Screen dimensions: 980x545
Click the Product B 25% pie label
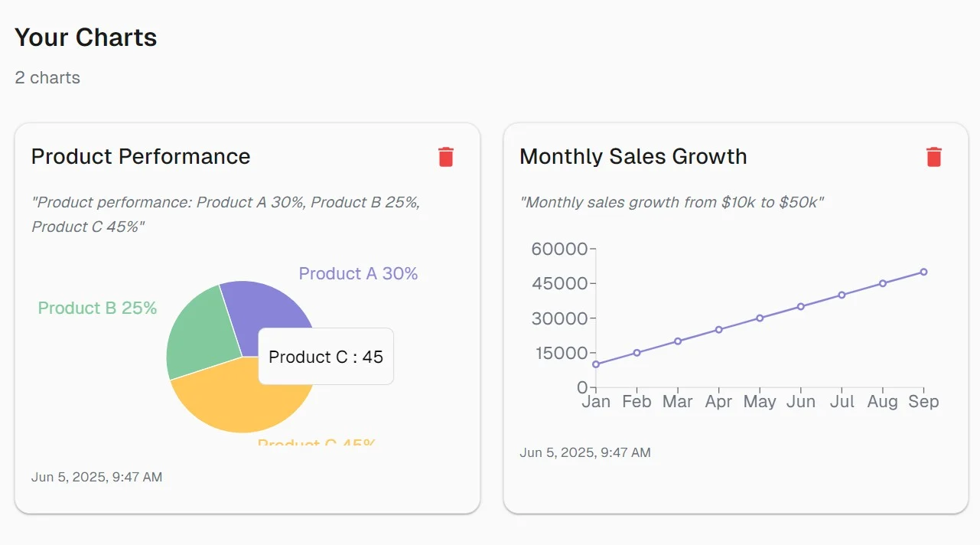(97, 308)
